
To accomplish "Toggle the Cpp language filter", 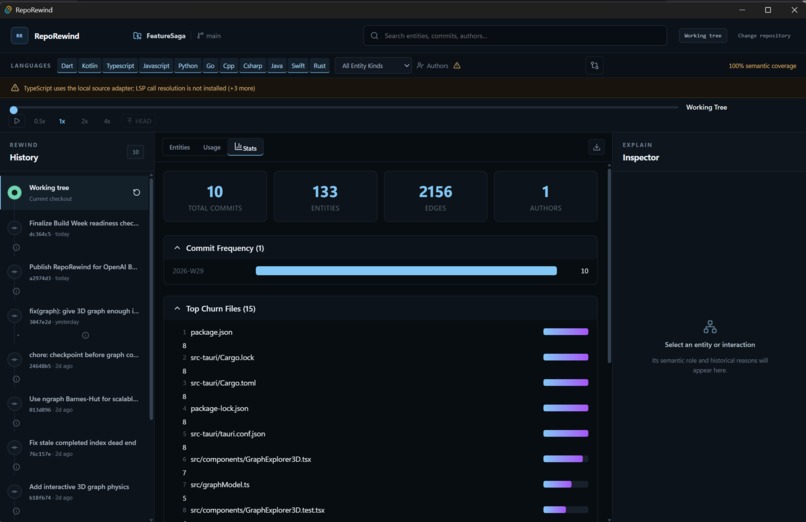I will [x=229, y=66].
